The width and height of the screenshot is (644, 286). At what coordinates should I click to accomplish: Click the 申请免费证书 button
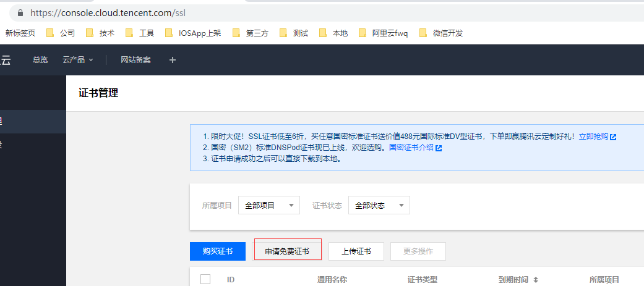[x=287, y=251]
